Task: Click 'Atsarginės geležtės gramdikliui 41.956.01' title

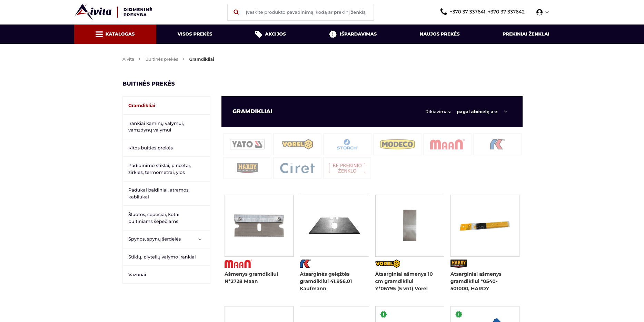Action: coord(326,281)
